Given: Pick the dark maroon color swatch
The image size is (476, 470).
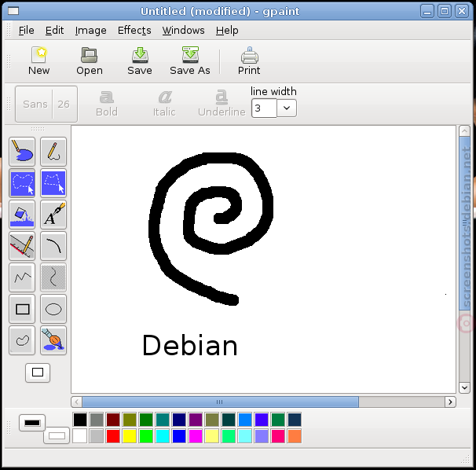Looking at the screenshot, I should 113,420.
